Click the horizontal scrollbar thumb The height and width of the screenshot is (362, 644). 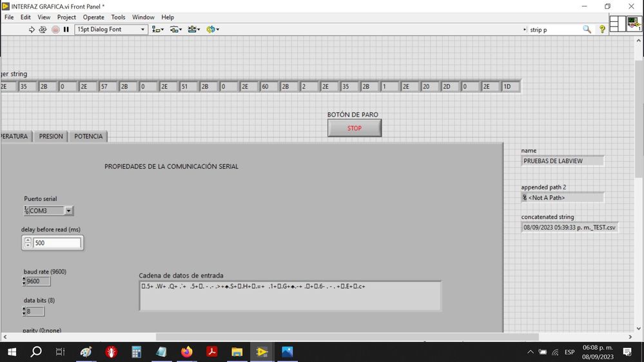click(x=347, y=337)
